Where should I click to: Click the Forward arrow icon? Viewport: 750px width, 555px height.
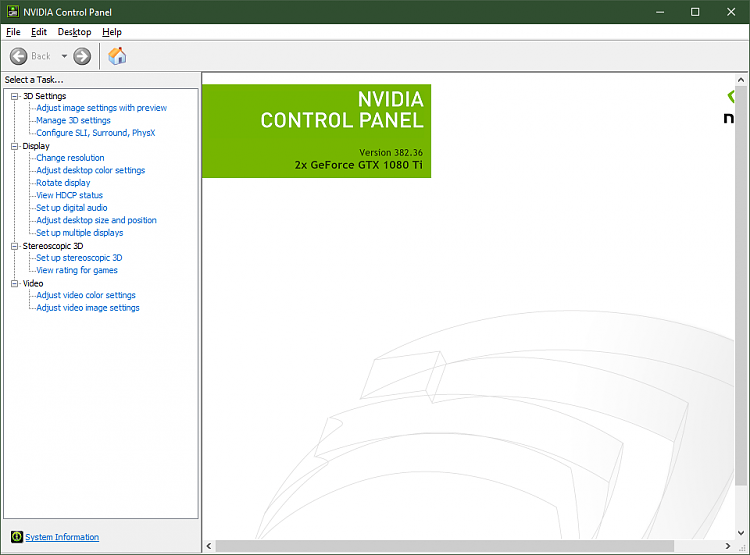pos(82,56)
